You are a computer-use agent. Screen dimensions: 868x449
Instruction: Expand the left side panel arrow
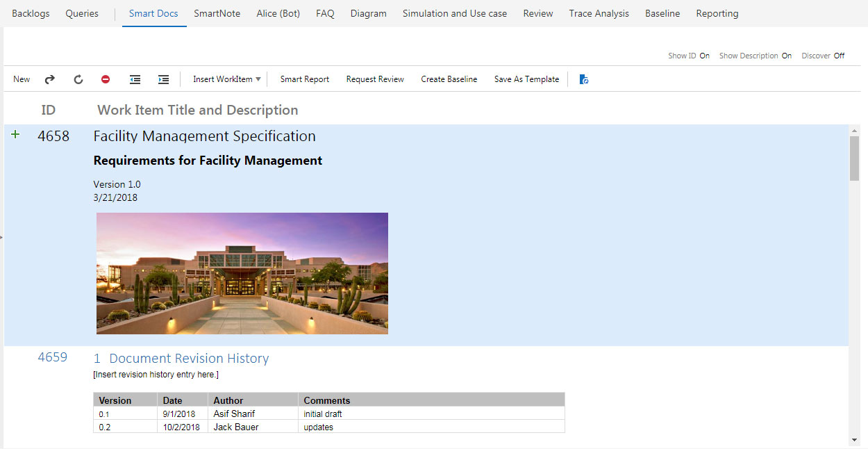click(2, 237)
